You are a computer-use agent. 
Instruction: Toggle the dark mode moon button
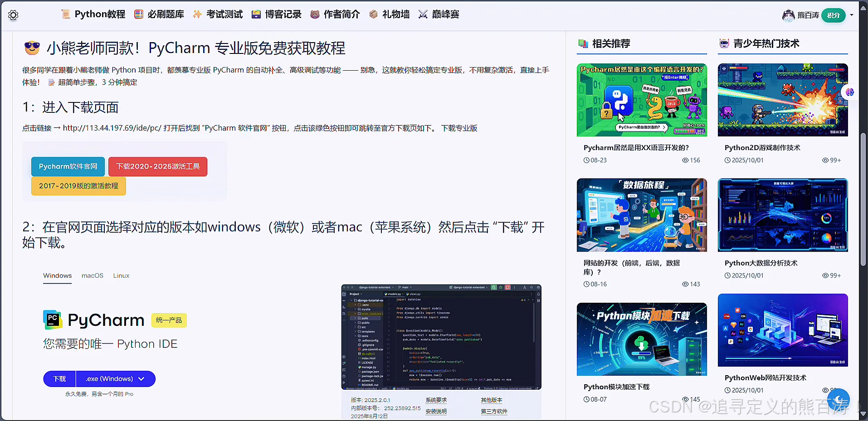pyautogui.click(x=838, y=400)
